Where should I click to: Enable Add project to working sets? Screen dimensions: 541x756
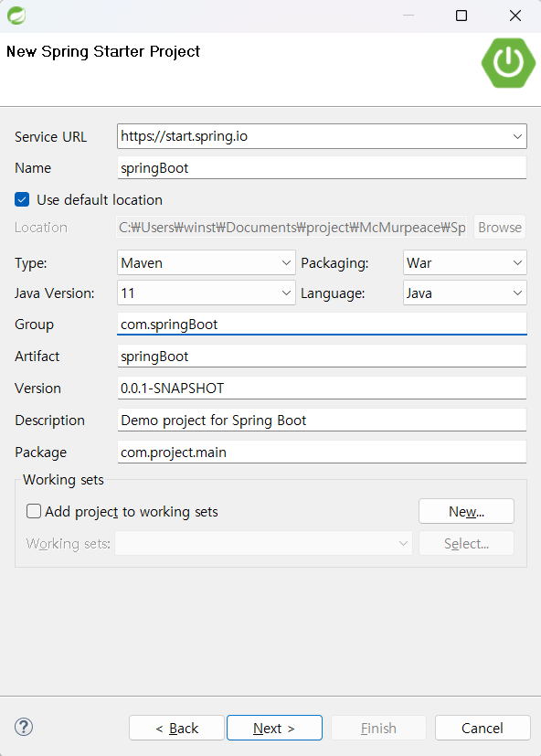(x=34, y=511)
